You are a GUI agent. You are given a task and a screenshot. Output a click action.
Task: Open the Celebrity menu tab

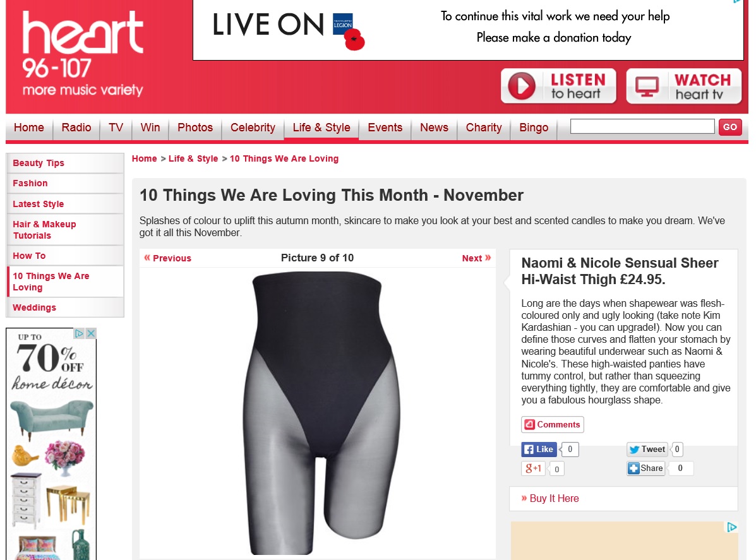[253, 128]
